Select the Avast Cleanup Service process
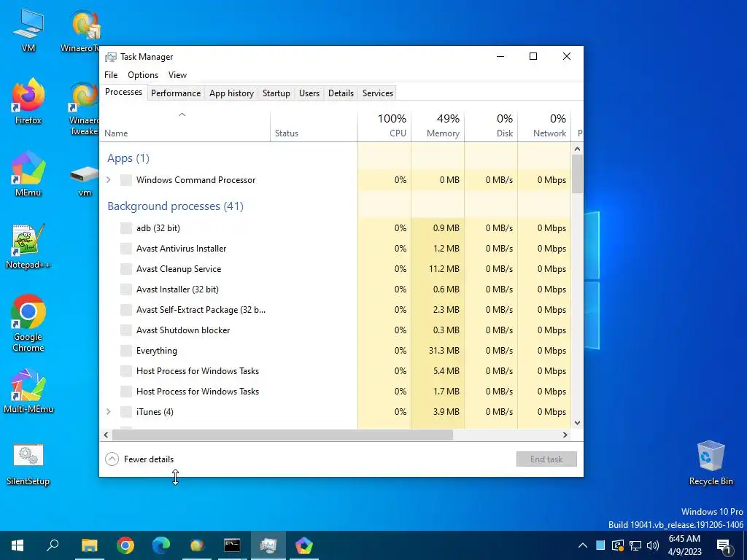747x560 pixels. pyautogui.click(x=335, y=269)
